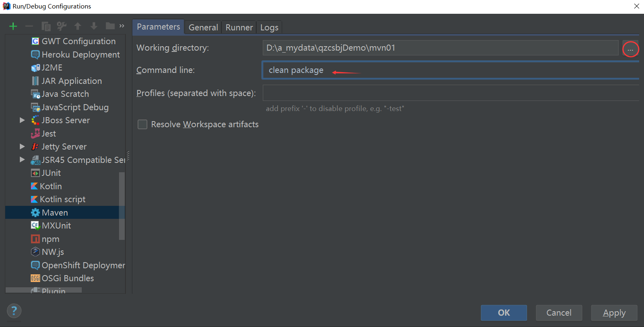Browse for working directory with ellipsis button

630,49
